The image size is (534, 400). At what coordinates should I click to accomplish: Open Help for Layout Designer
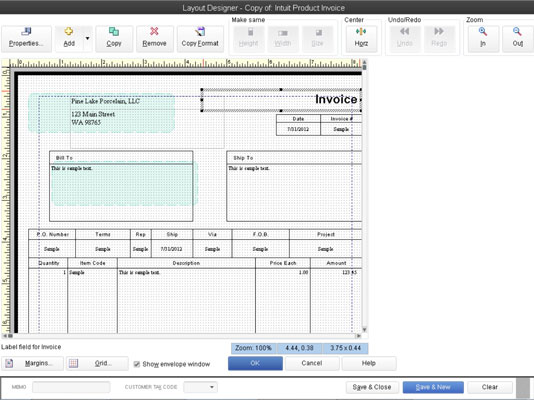tap(369, 363)
